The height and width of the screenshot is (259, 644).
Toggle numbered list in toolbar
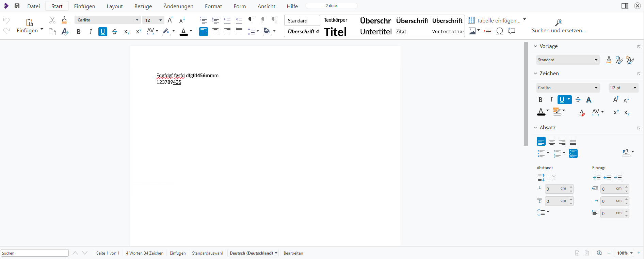[x=215, y=20]
